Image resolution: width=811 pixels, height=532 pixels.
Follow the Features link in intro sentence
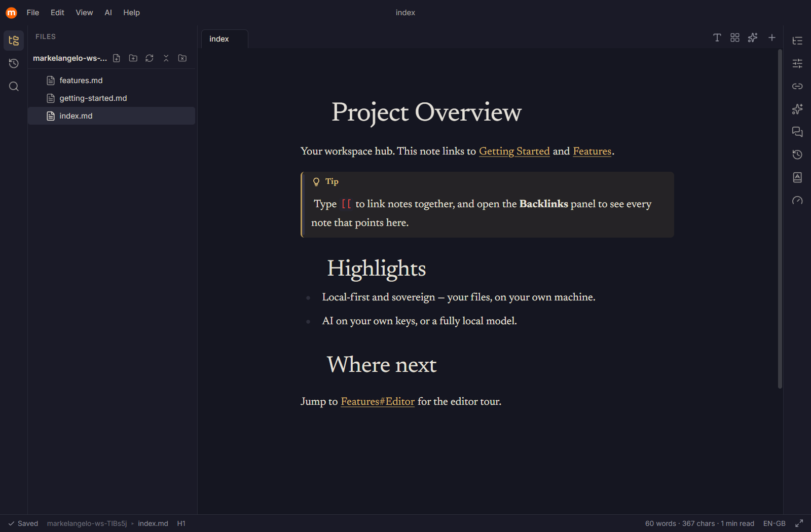point(592,151)
